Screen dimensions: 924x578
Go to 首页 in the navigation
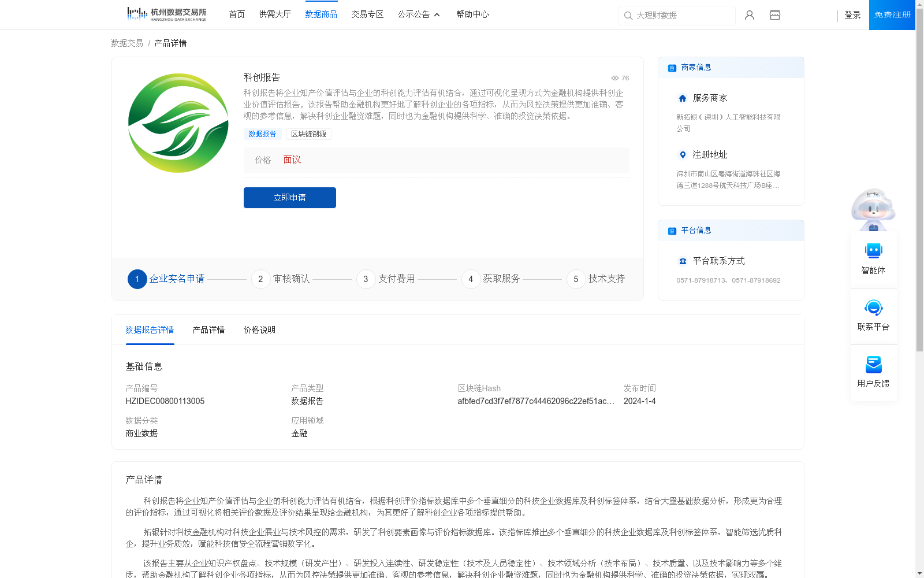coord(237,14)
